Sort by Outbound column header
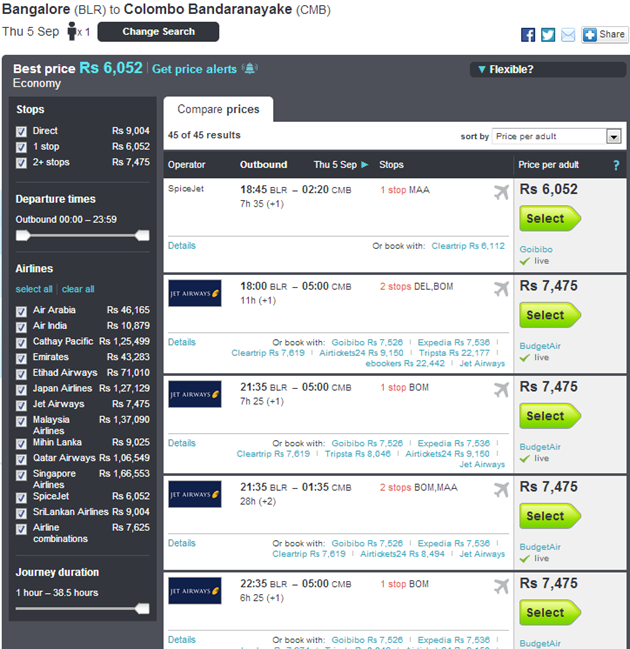630x649 pixels. click(x=263, y=165)
